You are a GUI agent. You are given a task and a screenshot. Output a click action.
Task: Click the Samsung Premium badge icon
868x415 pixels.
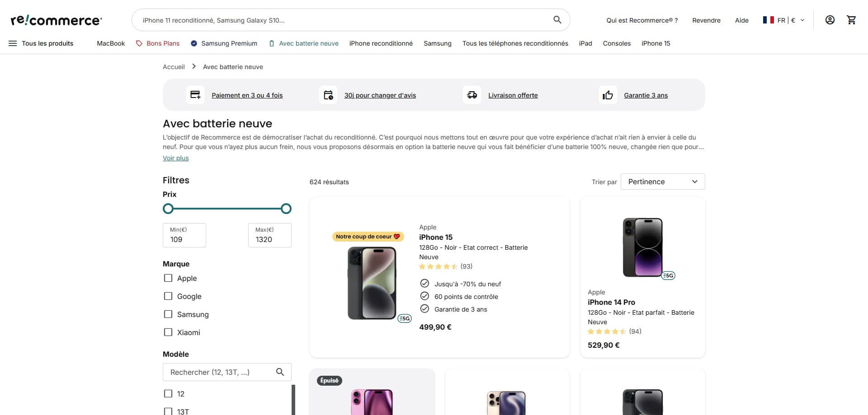pos(194,43)
